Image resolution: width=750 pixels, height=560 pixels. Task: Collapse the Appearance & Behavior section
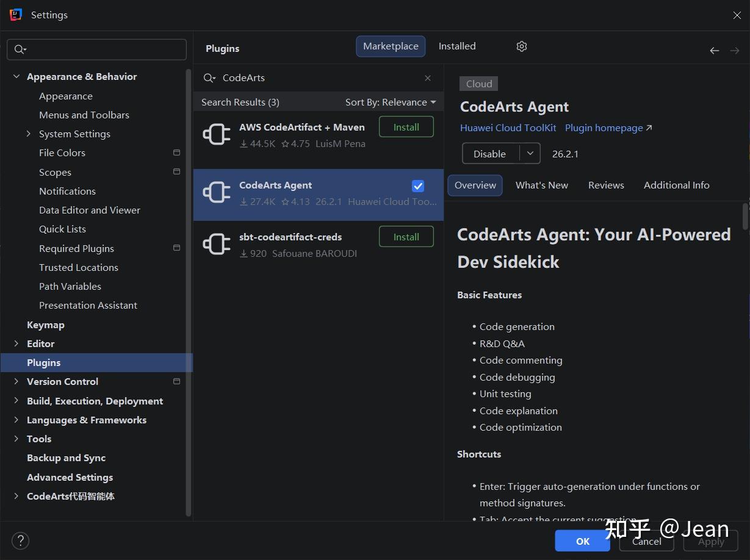16,77
